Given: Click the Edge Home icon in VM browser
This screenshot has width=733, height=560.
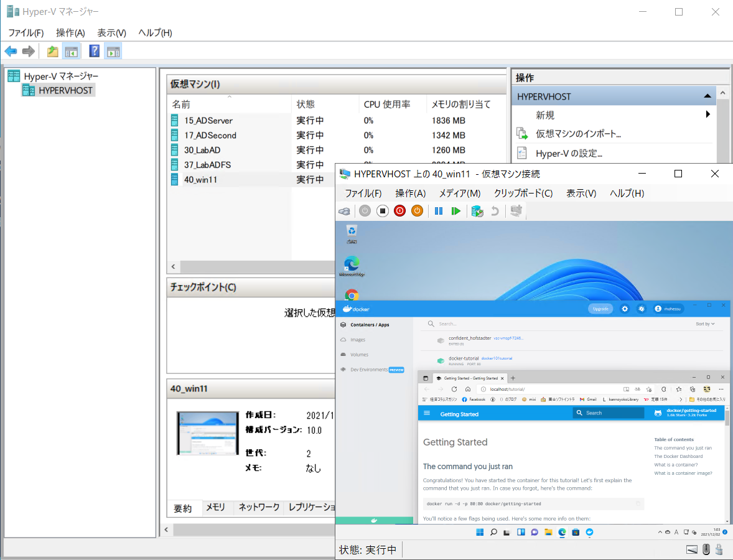Looking at the screenshot, I should [468, 389].
